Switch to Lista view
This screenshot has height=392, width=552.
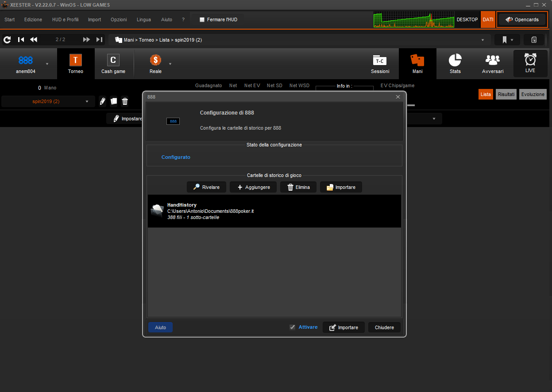[486, 94]
